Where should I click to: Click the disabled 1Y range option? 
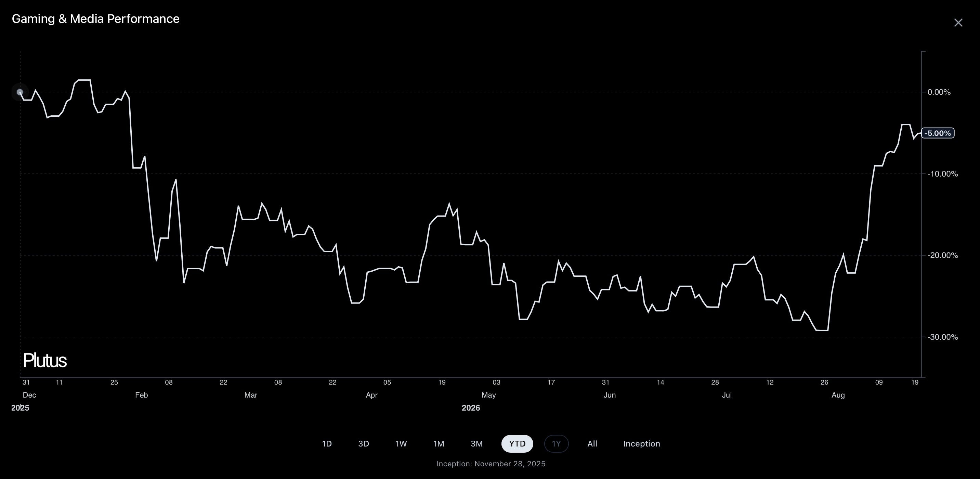click(556, 444)
